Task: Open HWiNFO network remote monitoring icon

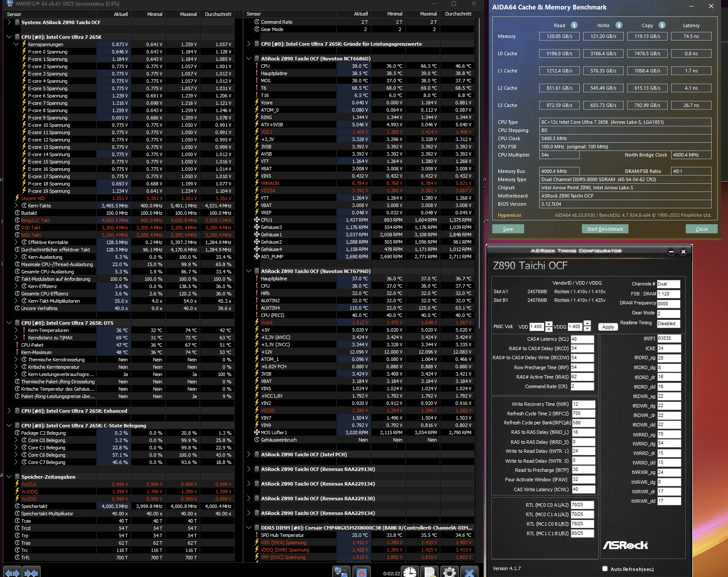Action: click(x=341, y=572)
